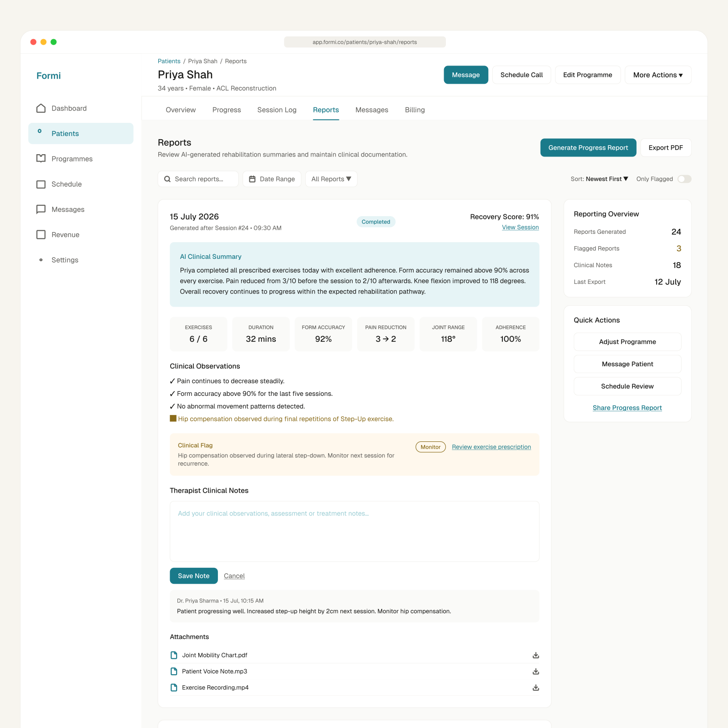Download Joint Mobility Chart.pdf
728x728 pixels.
click(536, 655)
